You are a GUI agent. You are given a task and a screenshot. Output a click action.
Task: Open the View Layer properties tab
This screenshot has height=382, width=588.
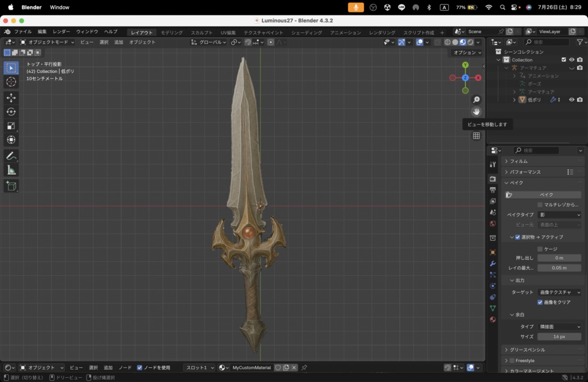[x=493, y=201]
